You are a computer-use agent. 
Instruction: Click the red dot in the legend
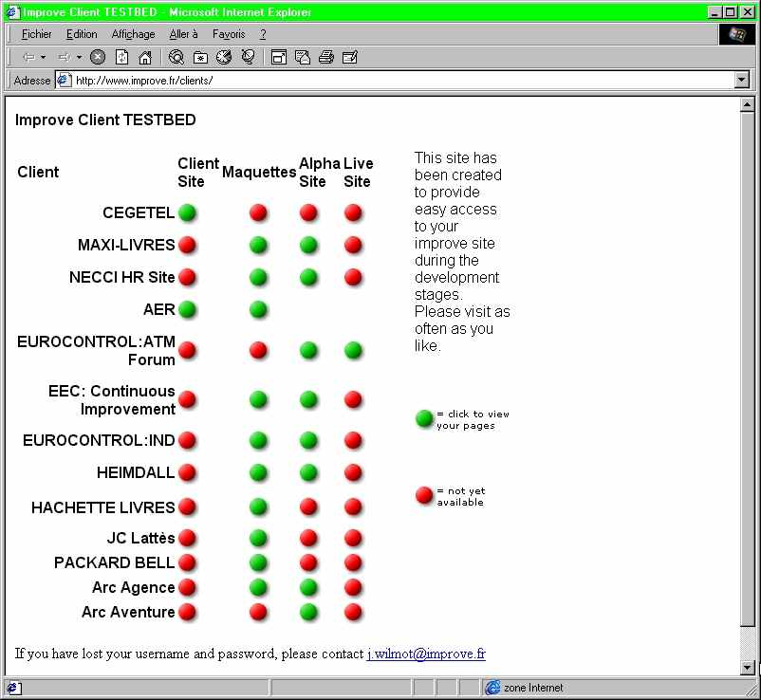point(424,496)
